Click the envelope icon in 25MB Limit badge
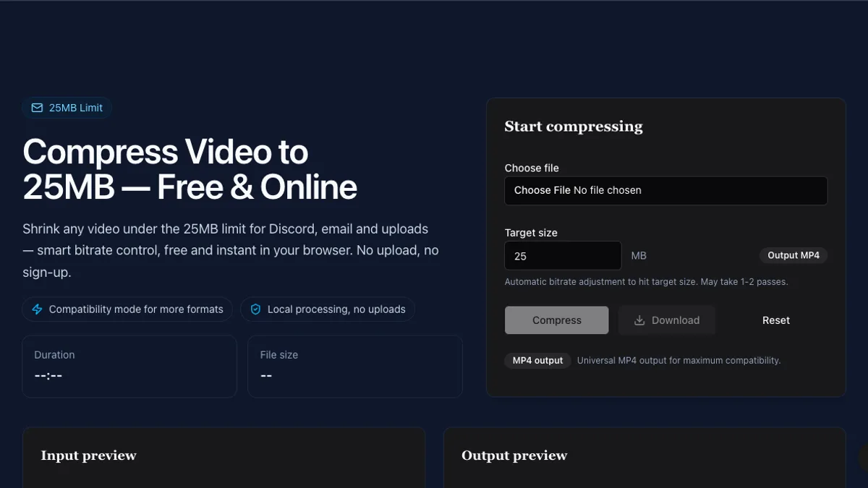The image size is (868, 488). click(x=37, y=108)
